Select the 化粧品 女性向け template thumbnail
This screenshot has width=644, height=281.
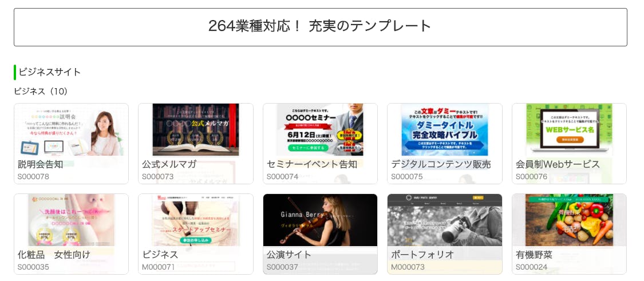[x=71, y=220]
